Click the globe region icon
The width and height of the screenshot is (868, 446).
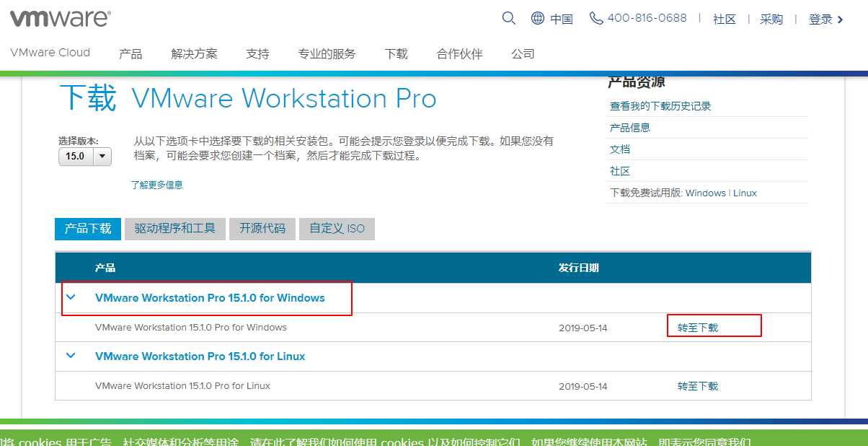coord(538,18)
